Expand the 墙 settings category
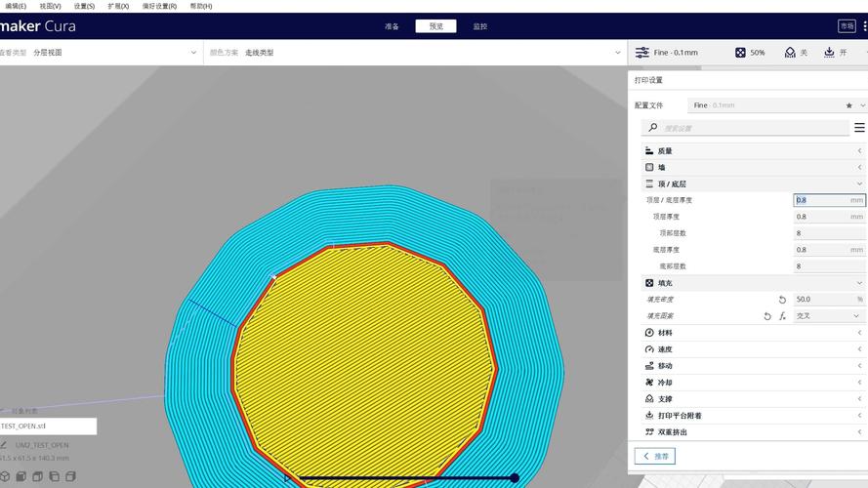This screenshot has width=868, height=488. coord(859,167)
